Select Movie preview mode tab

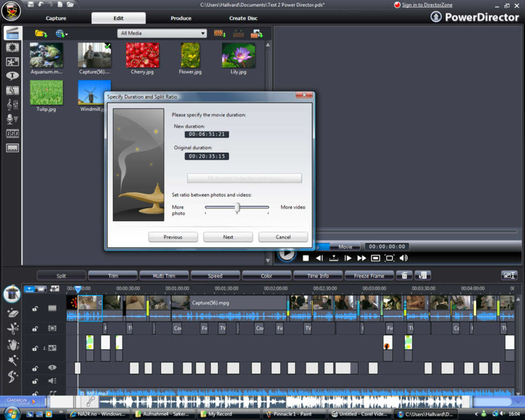pyautogui.click(x=345, y=247)
